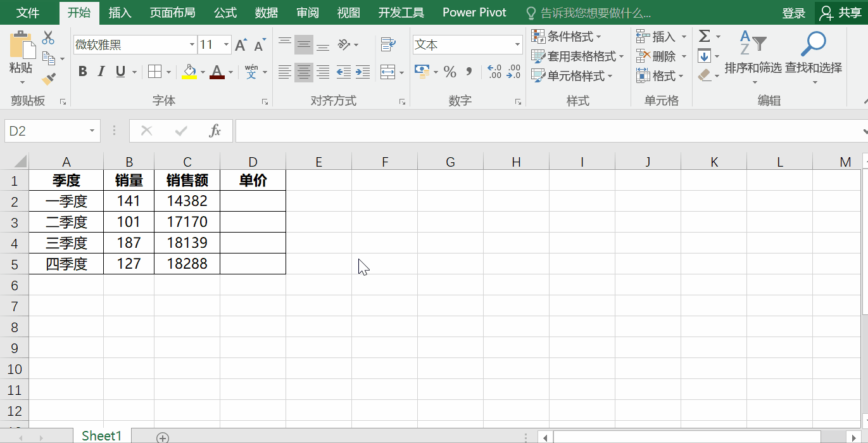
Task: Click the Paste clipboard icon
Action: (x=22, y=45)
